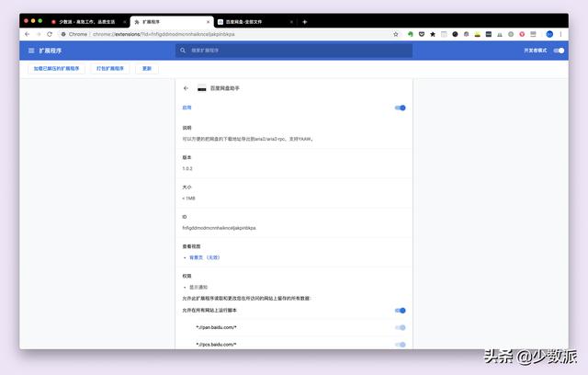Screen dimensions: 588x375
Task: Click 加载已解压的扩展程序 button
Action: pos(56,69)
